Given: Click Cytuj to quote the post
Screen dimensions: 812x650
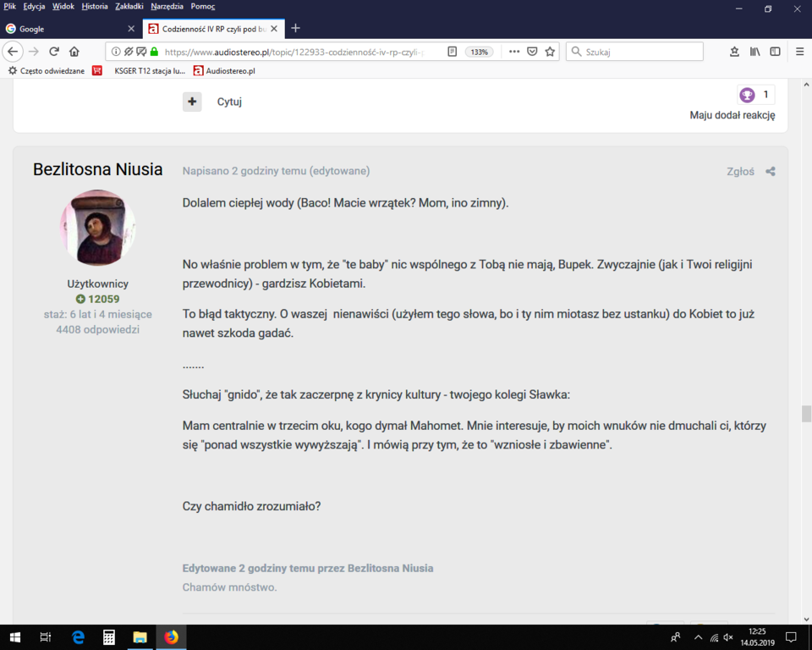Looking at the screenshot, I should (229, 102).
